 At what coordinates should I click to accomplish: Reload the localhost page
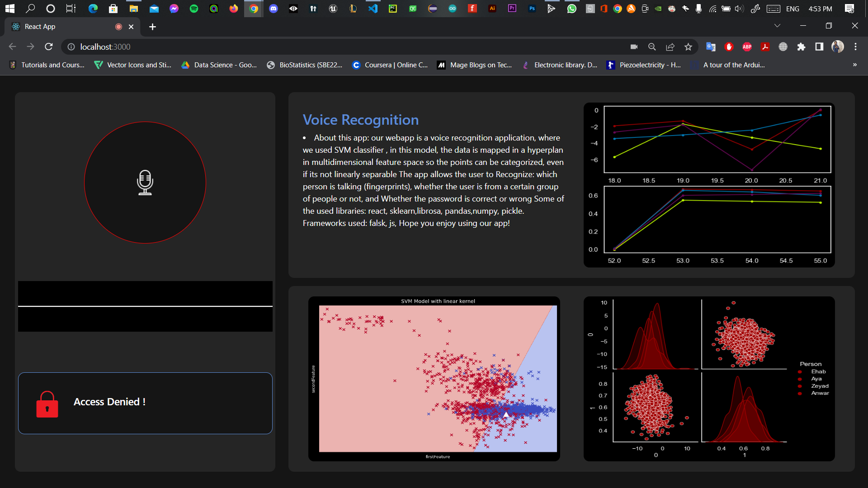click(x=48, y=47)
